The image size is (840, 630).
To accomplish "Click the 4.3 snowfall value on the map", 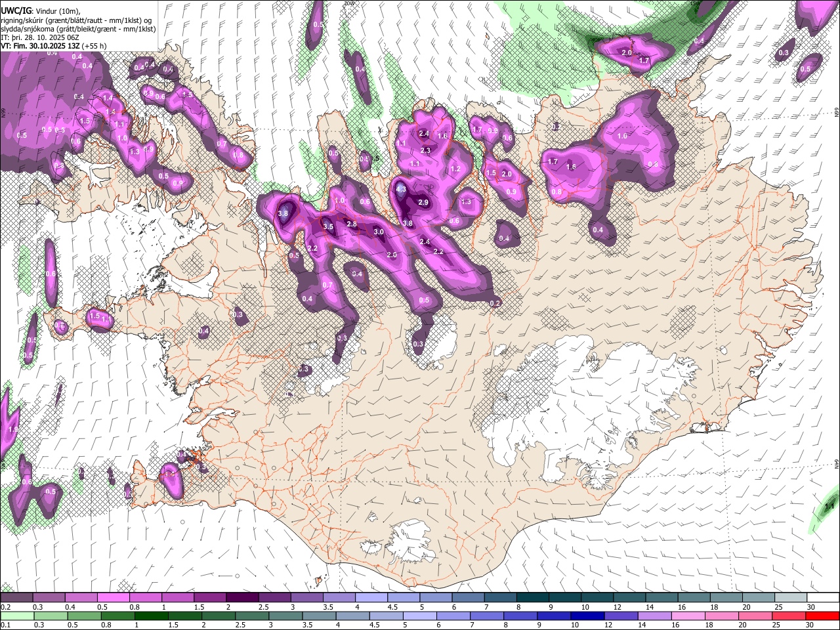I will (x=402, y=190).
